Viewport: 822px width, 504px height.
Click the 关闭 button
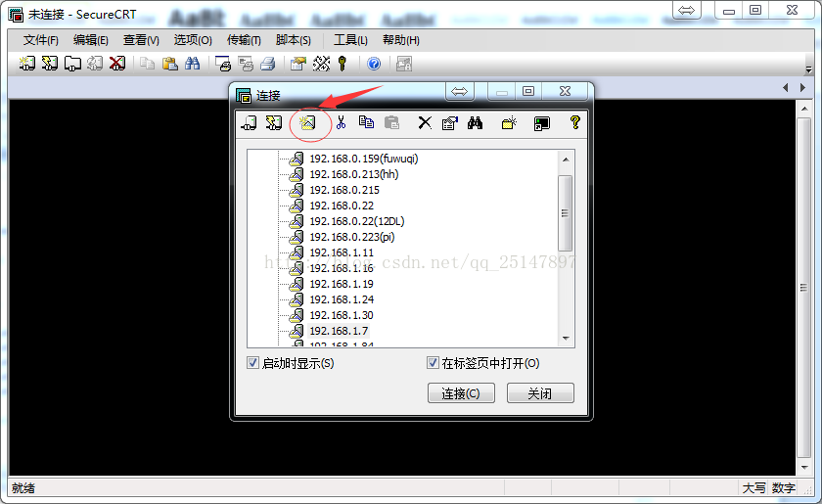(540, 393)
